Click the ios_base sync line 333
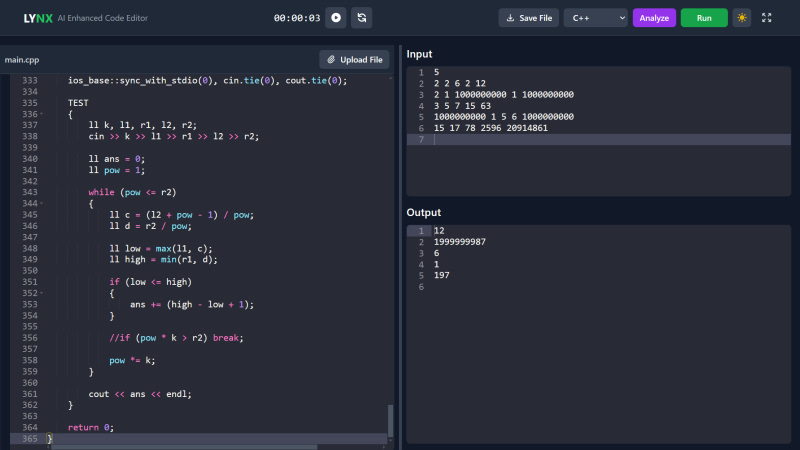 click(208, 81)
